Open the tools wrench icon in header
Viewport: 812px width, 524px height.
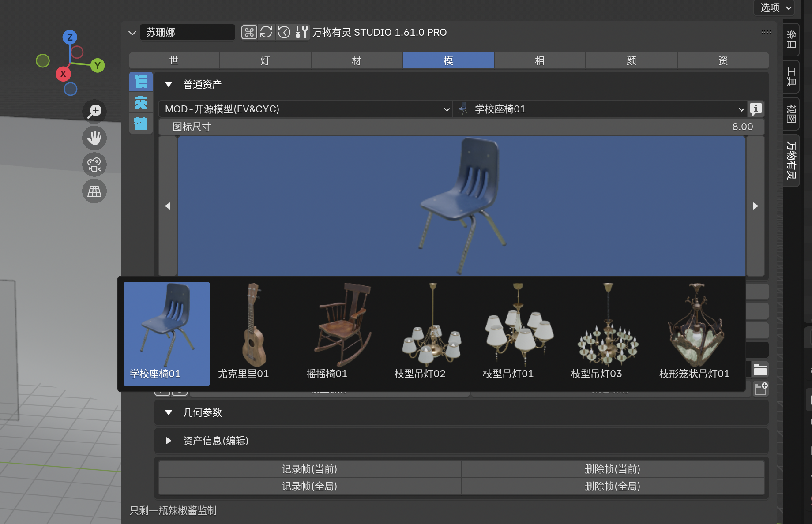point(301,32)
